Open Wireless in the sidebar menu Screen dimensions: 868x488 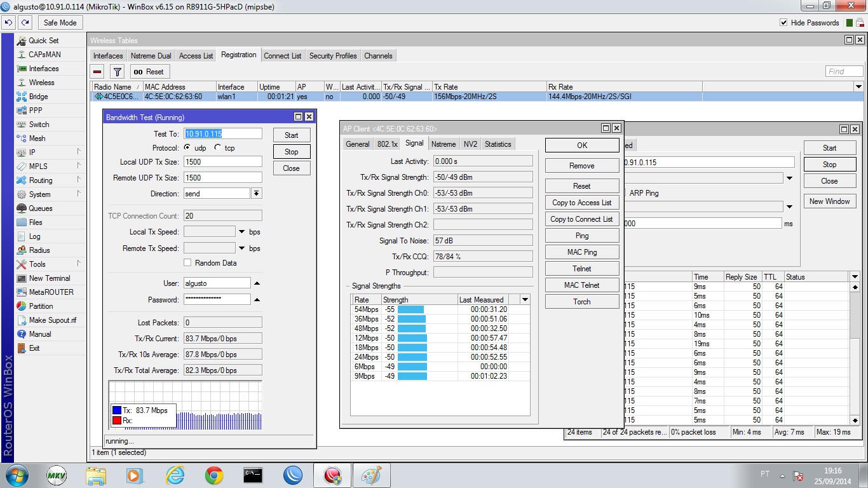click(41, 83)
